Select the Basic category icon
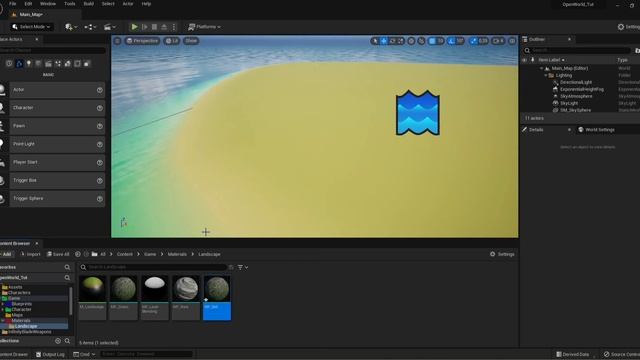Viewport: 640px width, 360px height. click(19, 64)
